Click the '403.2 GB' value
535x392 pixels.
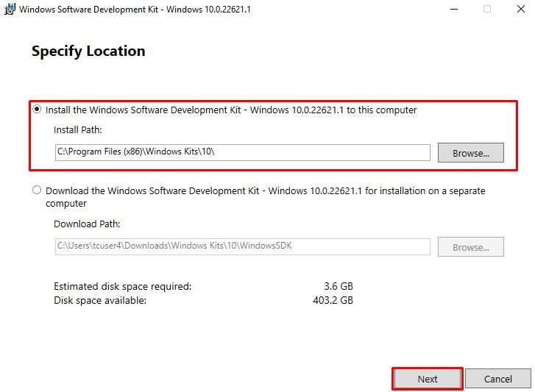333,300
